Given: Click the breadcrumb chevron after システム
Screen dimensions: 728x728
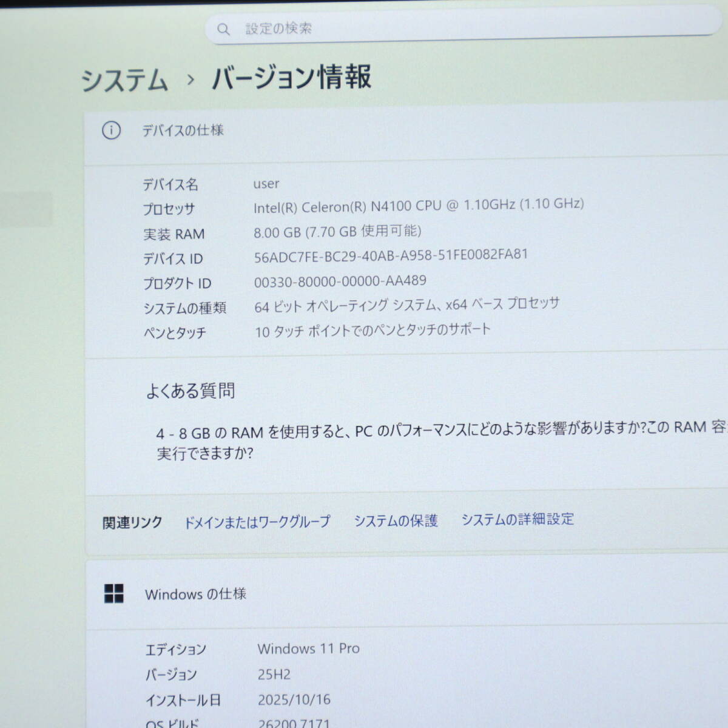Looking at the screenshot, I should [191, 79].
